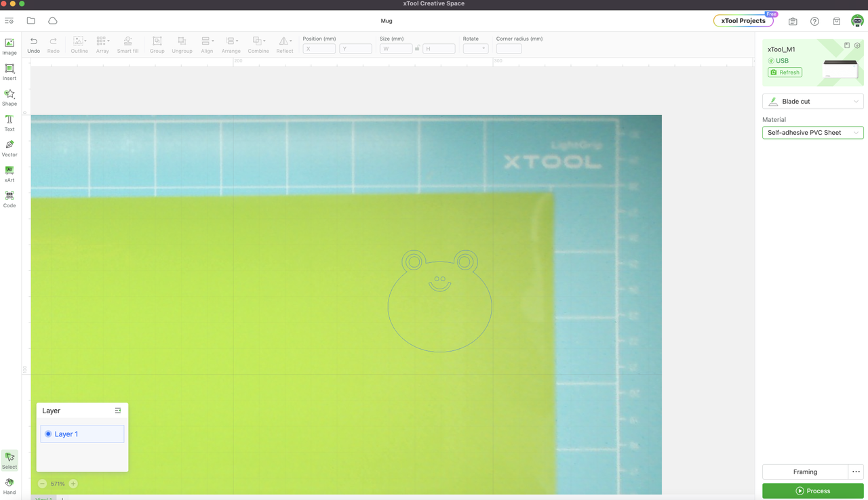Collapse the Layer panel with its icon

(x=118, y=411)
